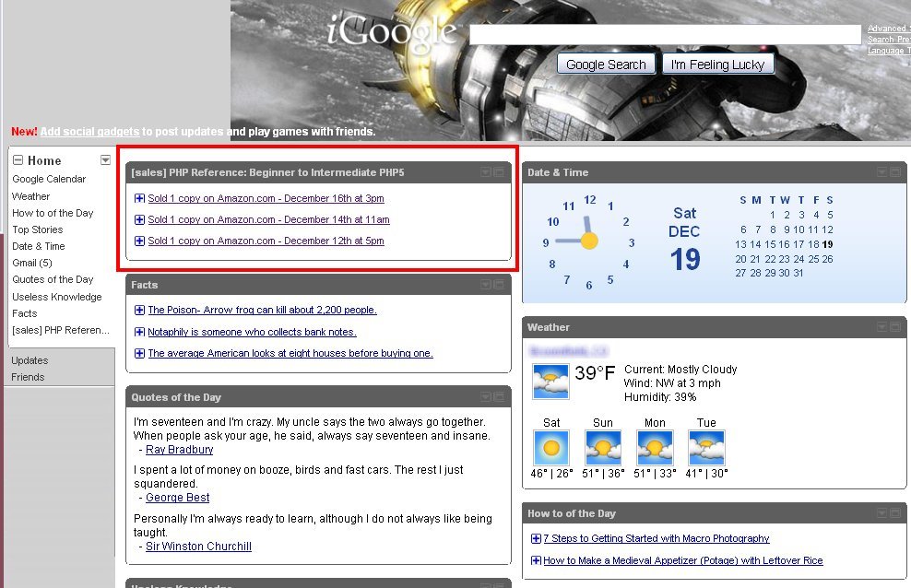This screenshot has width=911, height=588.
Task: Expand the Notaphily fact
Action: click(x=139, y=332)
